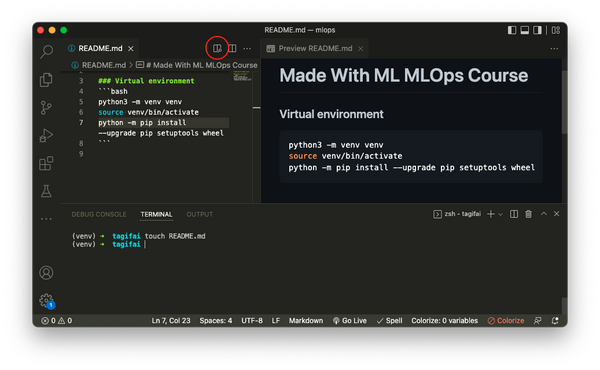Viewport: 600px width, 370px height.
Task: Switch to the OUTPUT panel tab
Action: pyautogui.click(x=199, y=214)
